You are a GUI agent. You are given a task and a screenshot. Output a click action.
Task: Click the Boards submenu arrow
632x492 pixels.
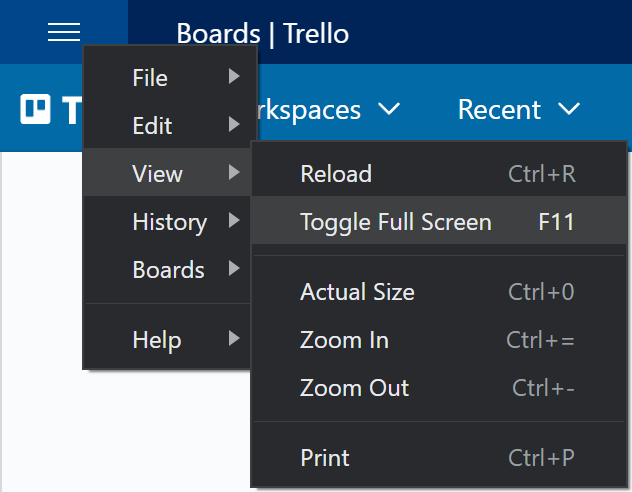click(x=234, y=269)
